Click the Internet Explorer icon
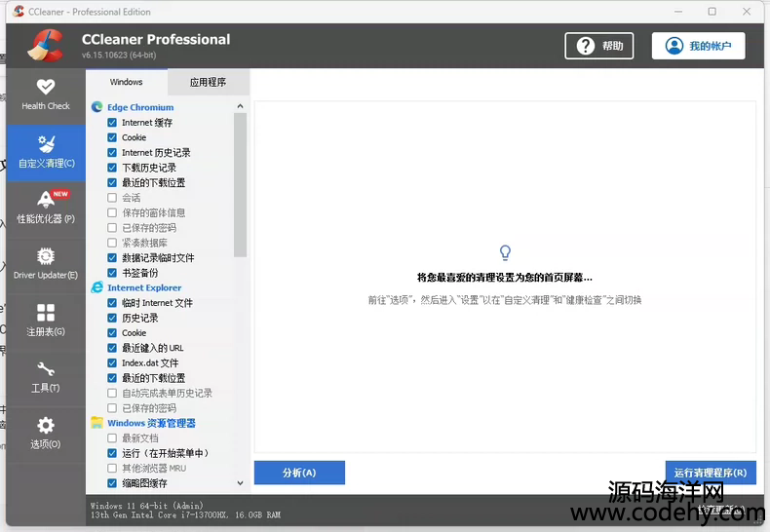The image size is (770, 532). point(97,287)
